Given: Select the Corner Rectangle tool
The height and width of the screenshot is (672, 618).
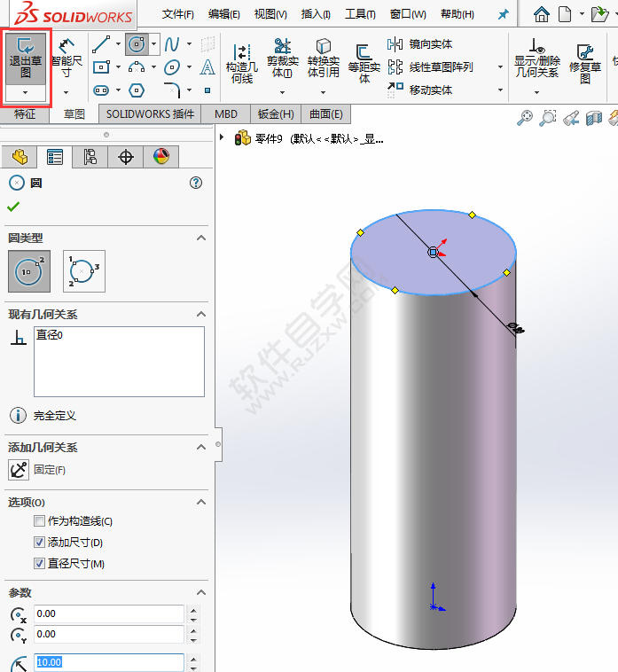Looking at the screenshot, I should click(x=101, y=67).
